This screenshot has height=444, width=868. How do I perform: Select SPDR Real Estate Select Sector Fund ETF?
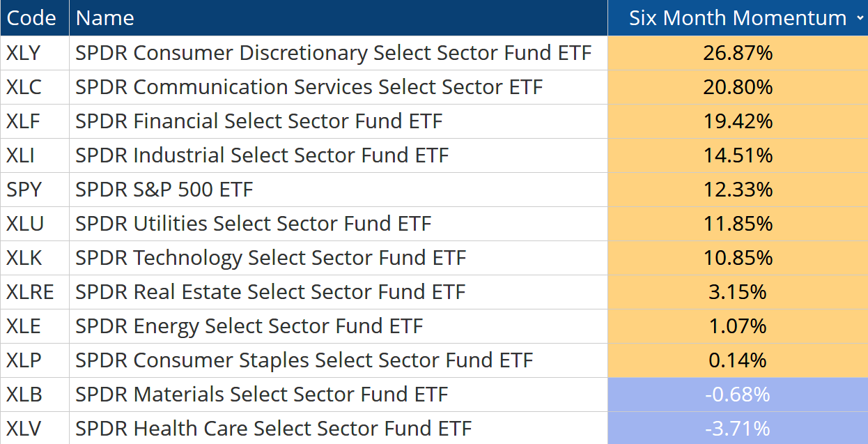270,292
